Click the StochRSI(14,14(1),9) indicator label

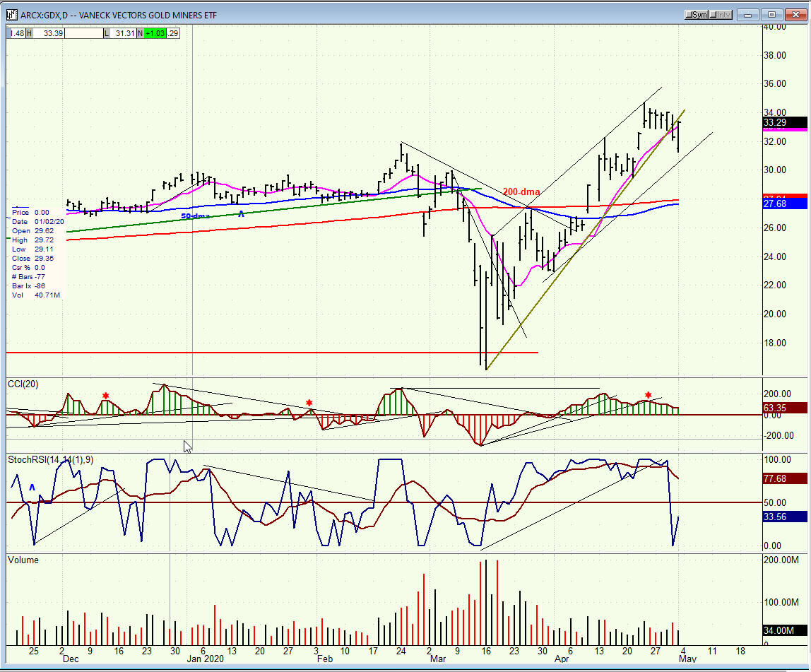pos(51,460)
